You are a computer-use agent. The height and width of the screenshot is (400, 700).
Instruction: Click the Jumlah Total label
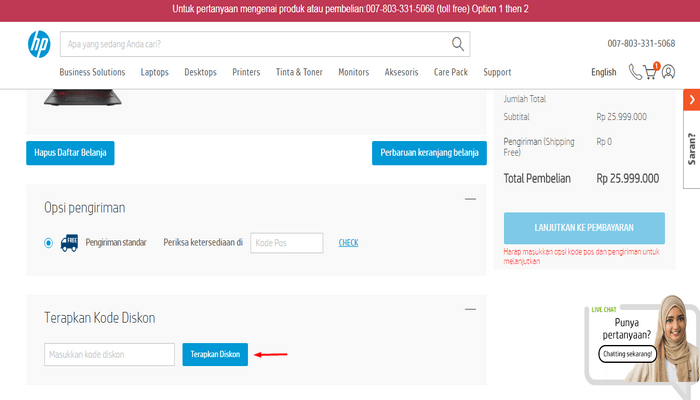[x=525, y=99]
